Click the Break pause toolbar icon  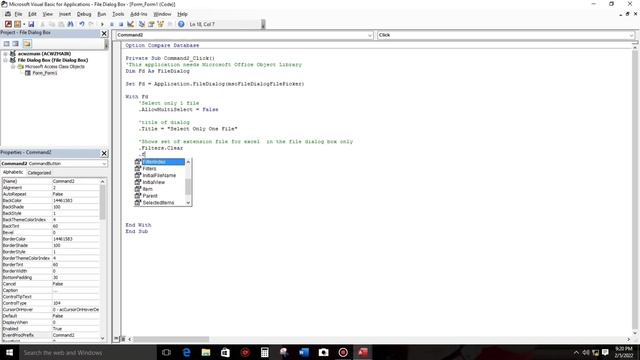click(111, 24)
